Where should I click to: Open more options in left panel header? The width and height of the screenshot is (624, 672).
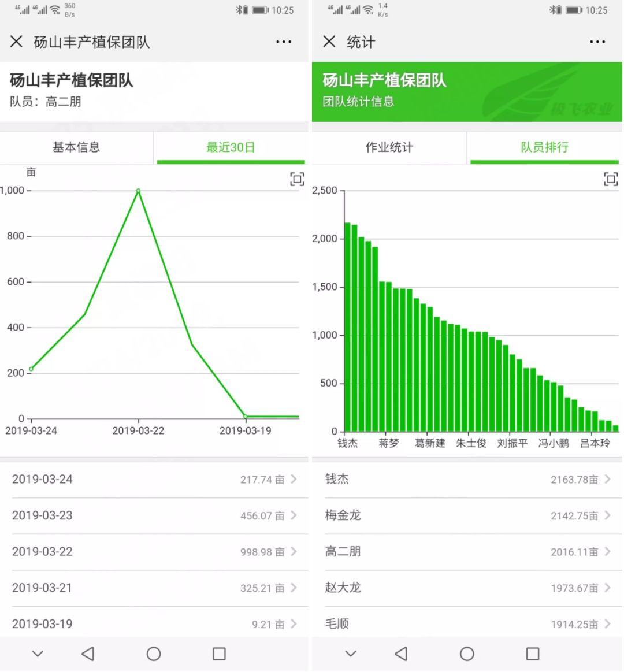point(284,42)
